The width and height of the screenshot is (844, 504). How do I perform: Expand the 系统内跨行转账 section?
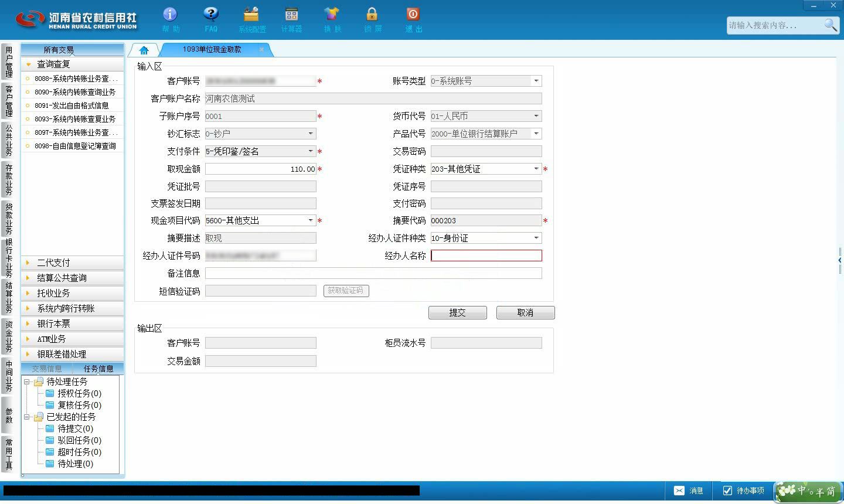click(72, 308)
